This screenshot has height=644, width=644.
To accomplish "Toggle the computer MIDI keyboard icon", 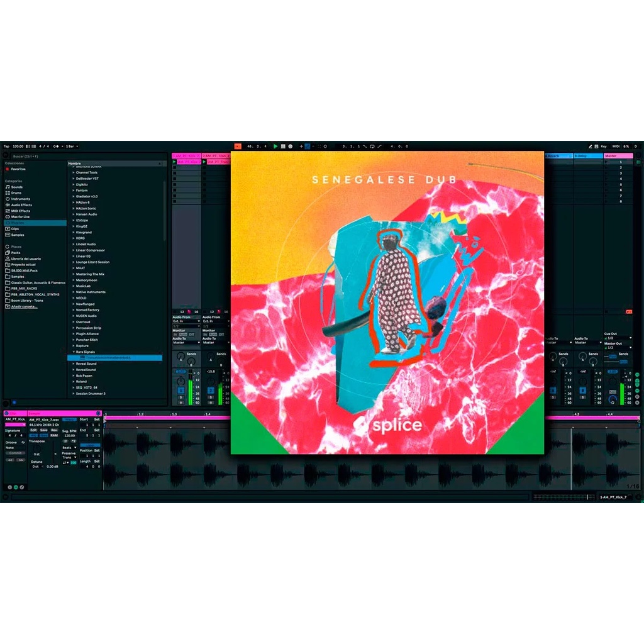I will tap(596, 146).
